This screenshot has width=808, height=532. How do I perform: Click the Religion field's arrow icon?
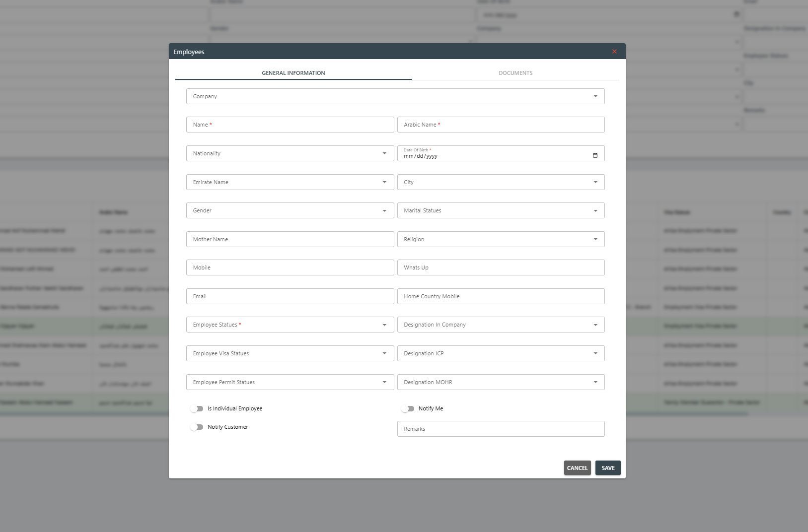point(595,239)
